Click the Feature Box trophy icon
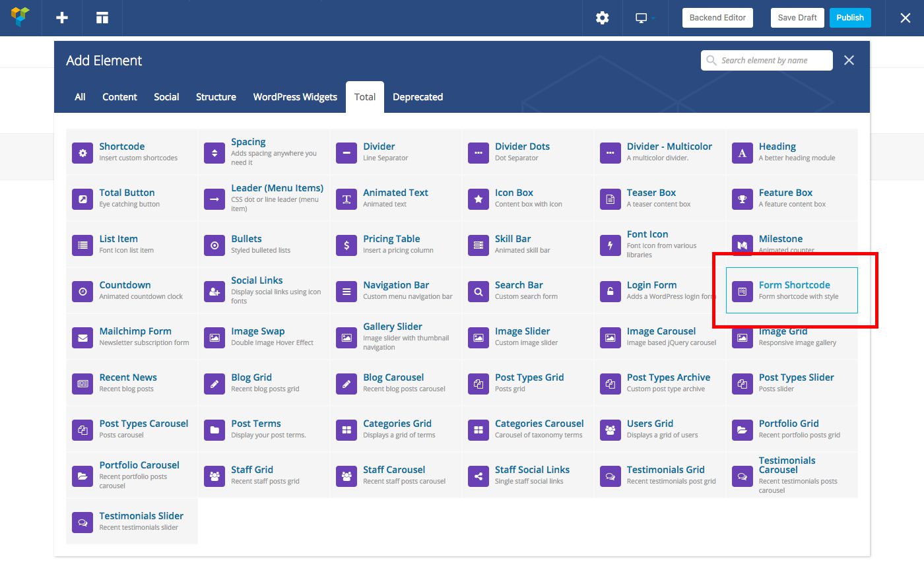 [742, 199]
